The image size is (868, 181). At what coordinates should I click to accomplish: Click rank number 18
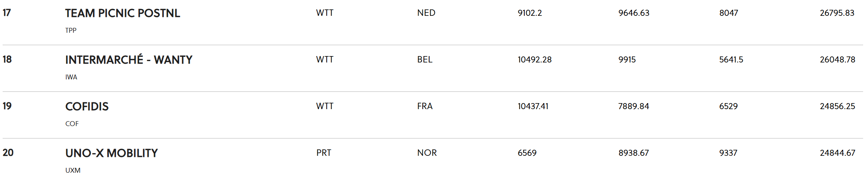(x=7, y=59)
